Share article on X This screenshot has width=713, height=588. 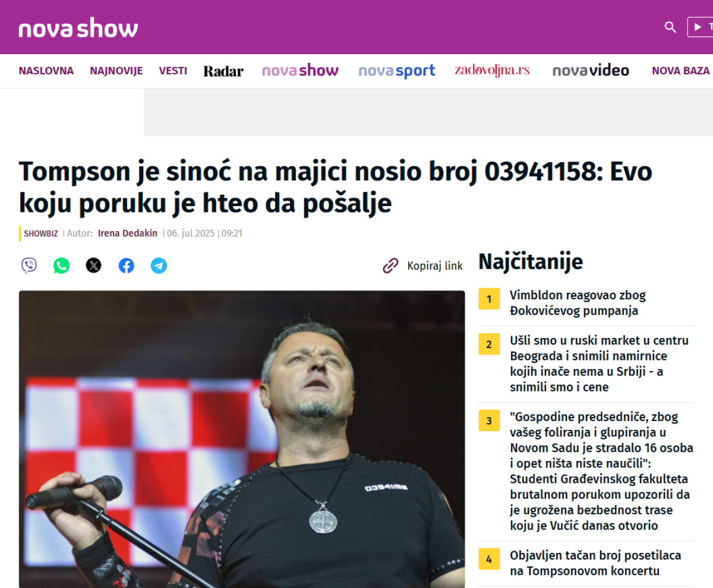93,265
